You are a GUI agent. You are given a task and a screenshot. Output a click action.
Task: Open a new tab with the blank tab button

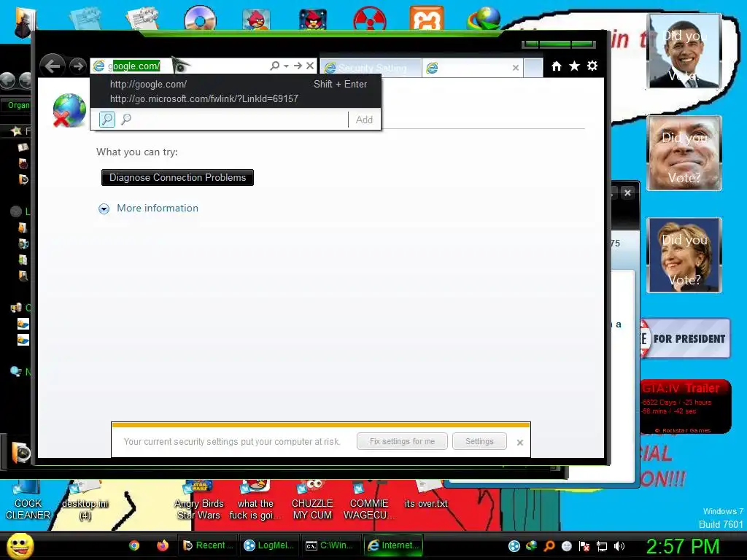tap(533, 68)
